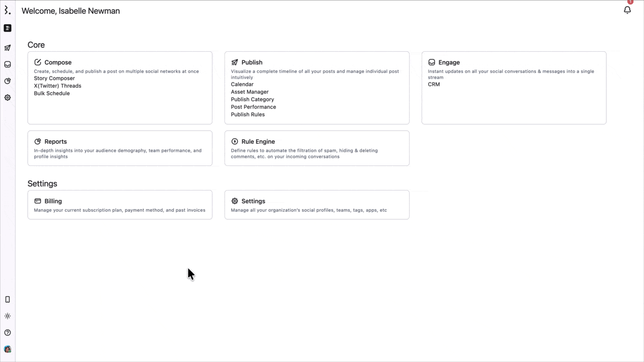
Task: Open the Story Composer link
Action: (54, 78)
